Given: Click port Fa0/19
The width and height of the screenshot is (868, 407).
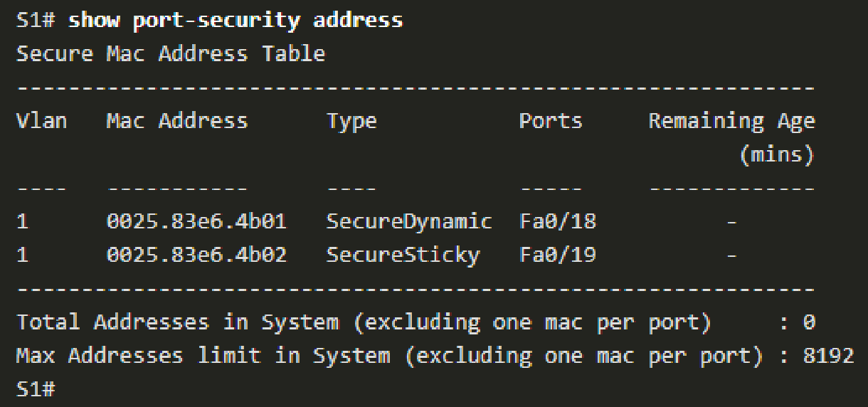Looking at the screenshot, I should [x=558, y=255].
